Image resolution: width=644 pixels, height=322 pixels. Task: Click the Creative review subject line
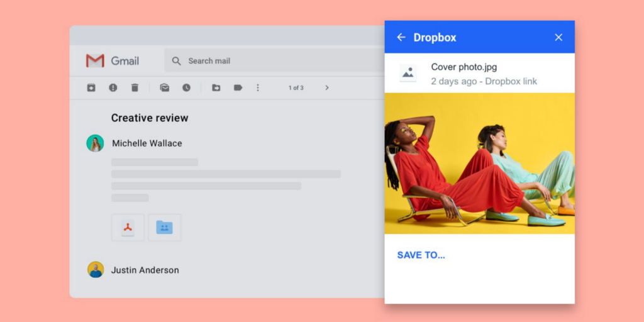click(150, 118)
